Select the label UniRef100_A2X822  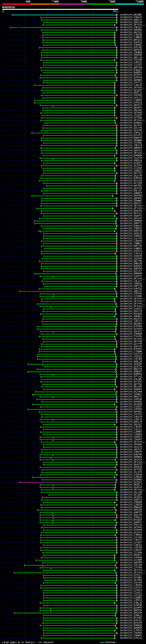[x=131, y=482]
